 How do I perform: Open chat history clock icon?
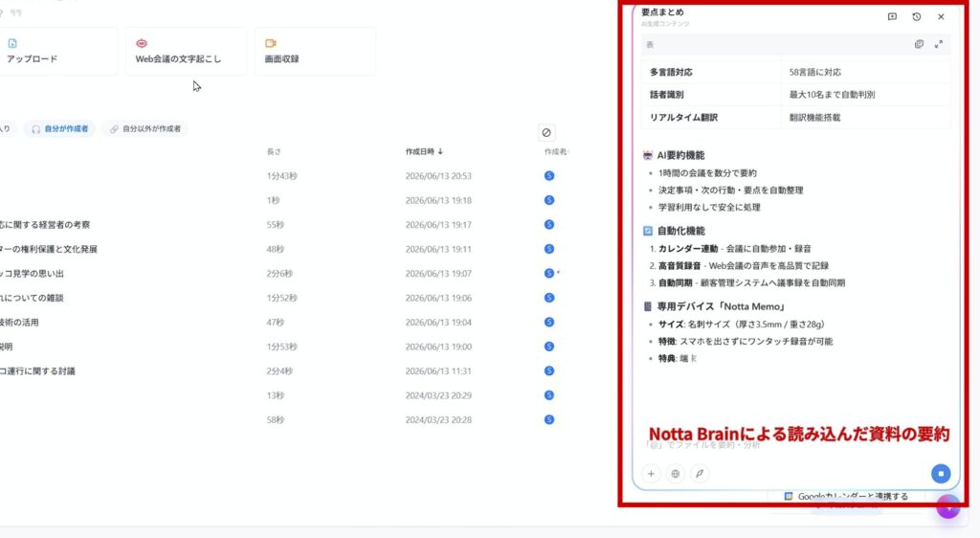pos(916,17)
